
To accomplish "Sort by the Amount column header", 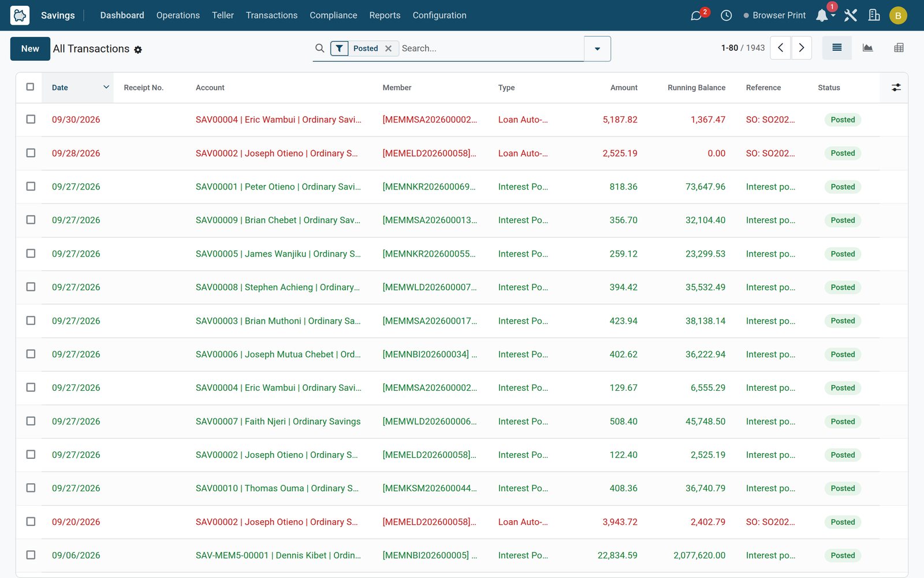I will [624, 88].
